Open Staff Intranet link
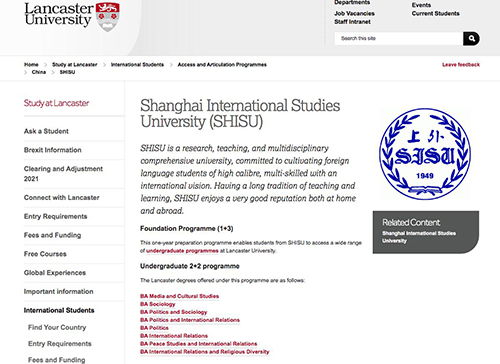 (x=352, y=22)
